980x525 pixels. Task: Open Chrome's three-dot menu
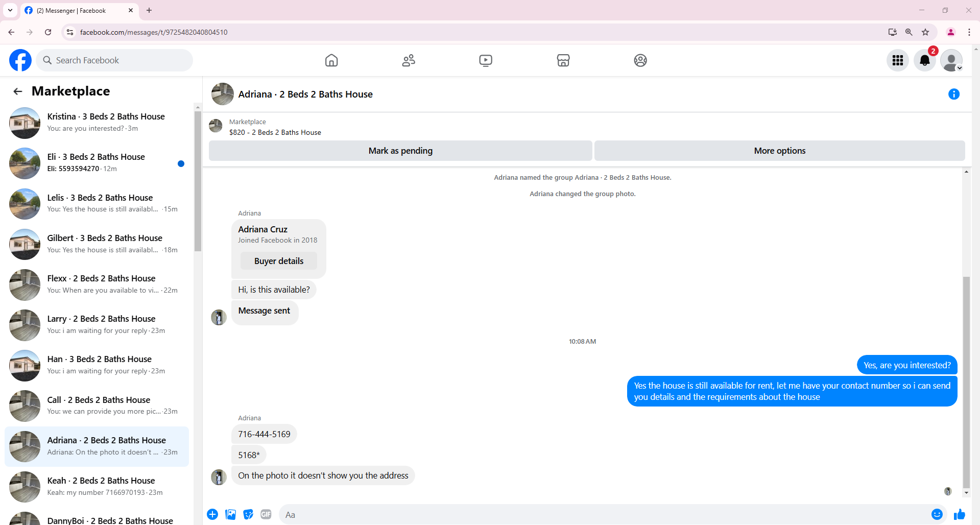coord(969,32)
